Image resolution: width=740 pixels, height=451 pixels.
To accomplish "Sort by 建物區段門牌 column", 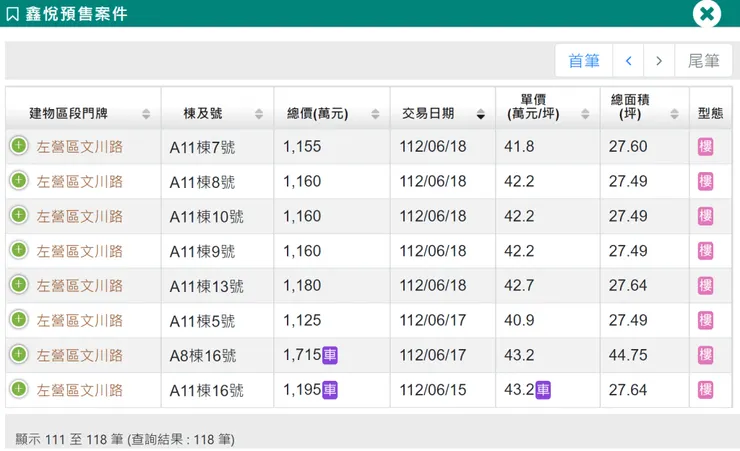I will click(x=83, y=108).
